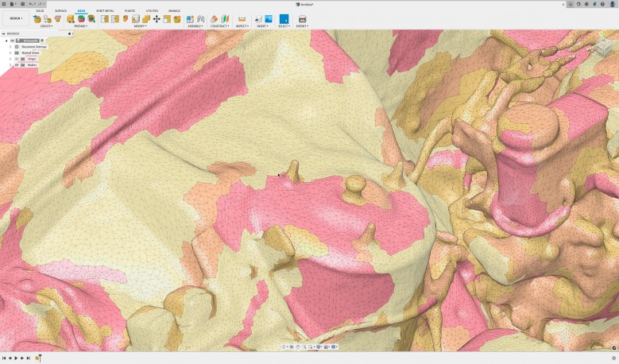Click the Assemble joint icon
The height and width of the screenshot is (364, 619).
coord(190,18)
